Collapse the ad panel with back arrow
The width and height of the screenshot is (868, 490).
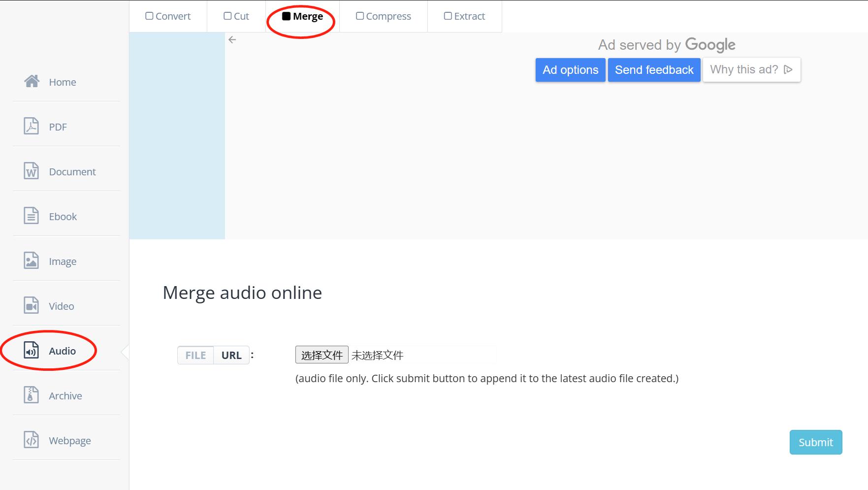coord(232,39)
